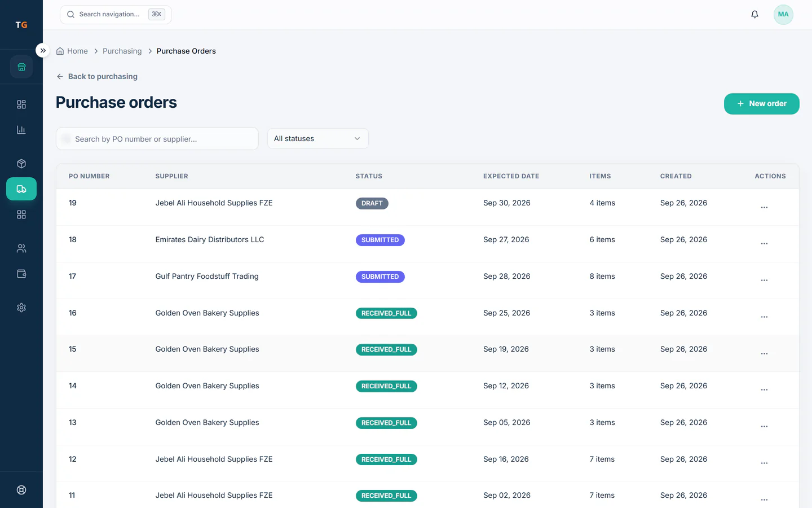Open the dashboard grid icon in sidebar
The height and width of the screenshot is (508, 812).
[21, 104]
